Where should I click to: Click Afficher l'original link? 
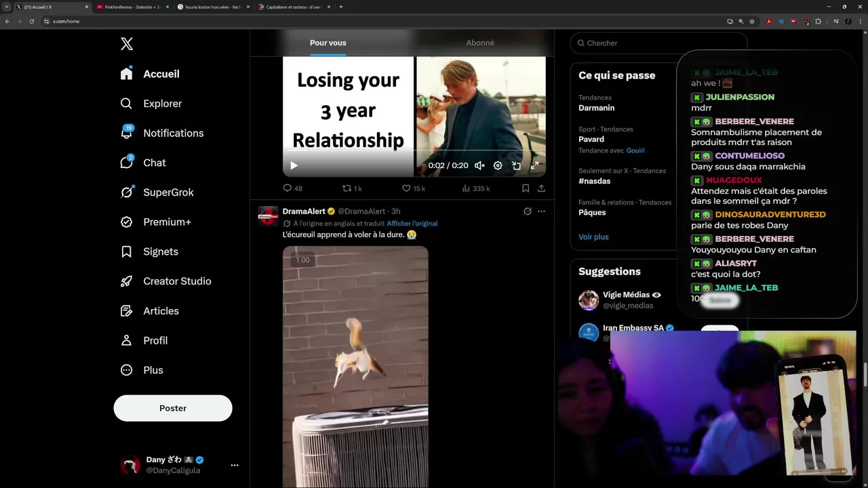click(x=412, y=224)
